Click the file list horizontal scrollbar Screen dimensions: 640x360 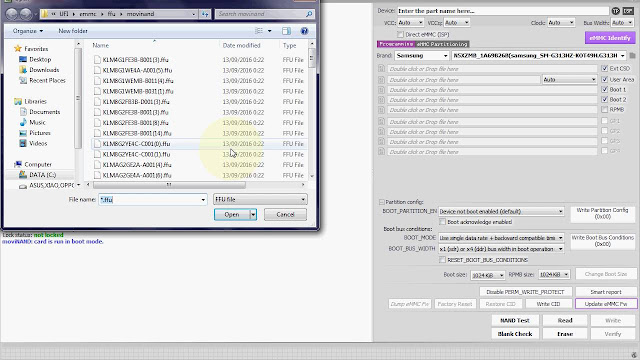coord(169,185)
